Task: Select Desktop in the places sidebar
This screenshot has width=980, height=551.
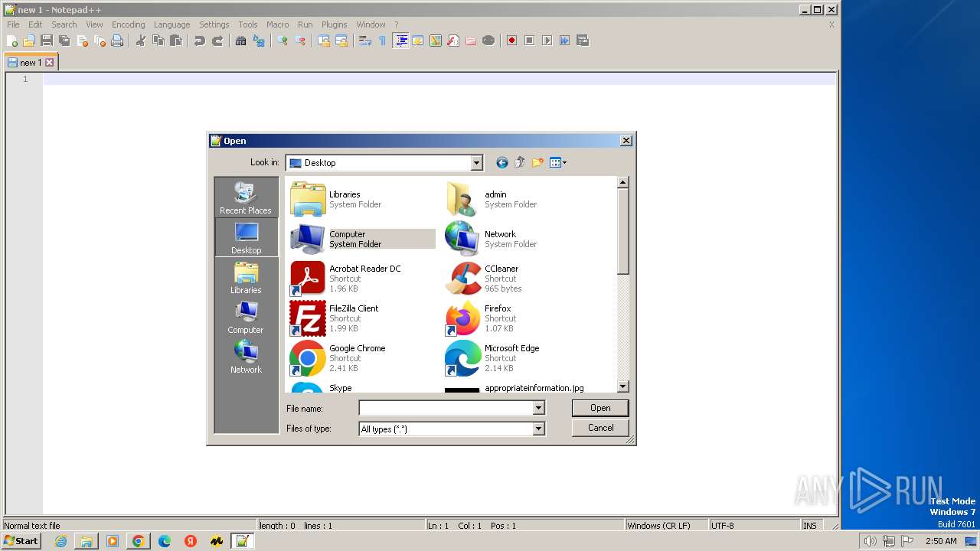Action: [x=246, y=238]
